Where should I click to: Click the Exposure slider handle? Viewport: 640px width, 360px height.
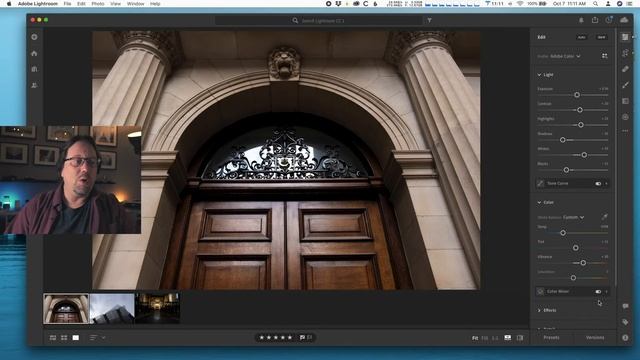coord(577,95)
